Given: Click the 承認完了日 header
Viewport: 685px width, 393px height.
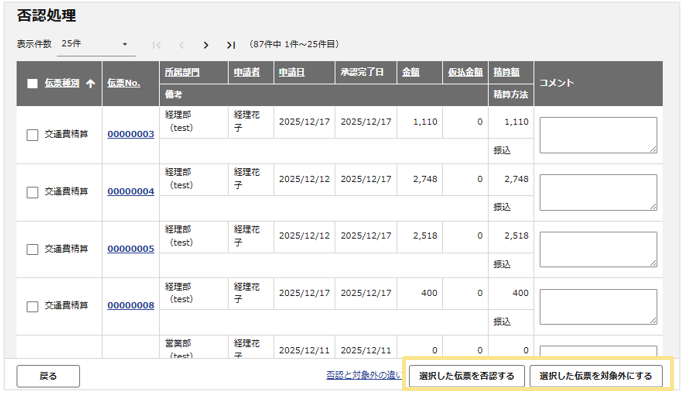Looking at the screenshot, I should click(x=362, y=72).
